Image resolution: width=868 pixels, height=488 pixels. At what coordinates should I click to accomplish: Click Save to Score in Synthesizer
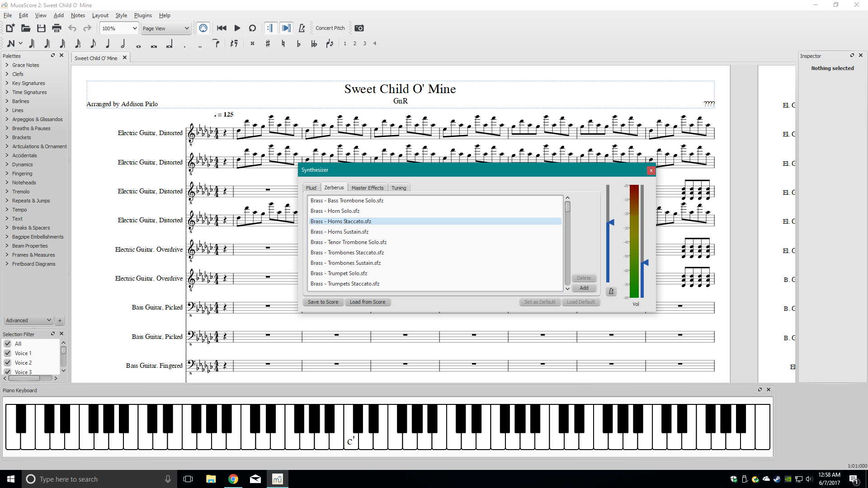323,302
